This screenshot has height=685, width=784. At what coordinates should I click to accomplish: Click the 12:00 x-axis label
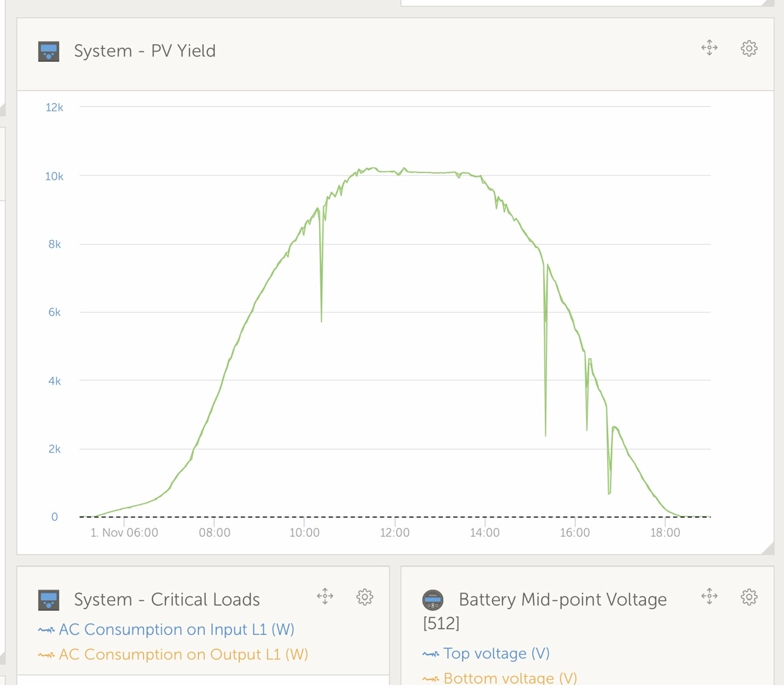click(394, 533)
